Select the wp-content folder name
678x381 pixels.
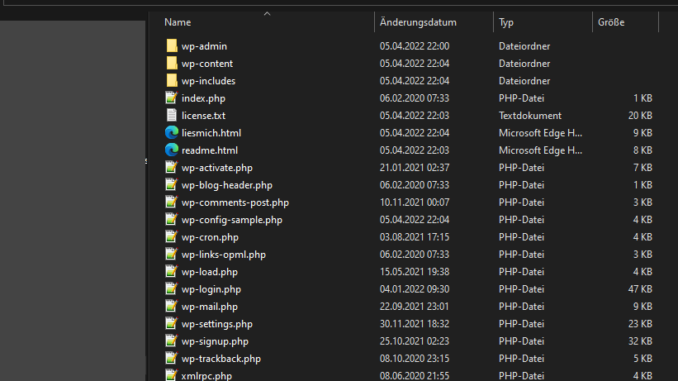(x=207, y=64)
